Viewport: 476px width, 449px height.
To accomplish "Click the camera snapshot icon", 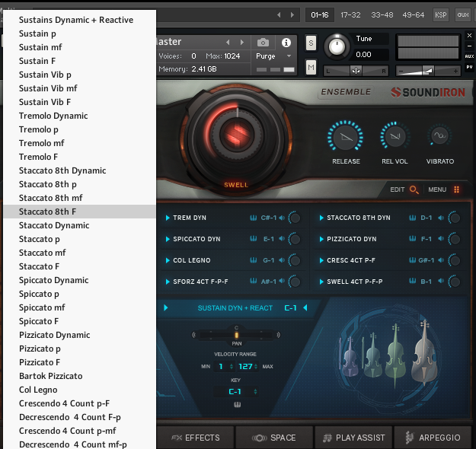I will [263, 43].
